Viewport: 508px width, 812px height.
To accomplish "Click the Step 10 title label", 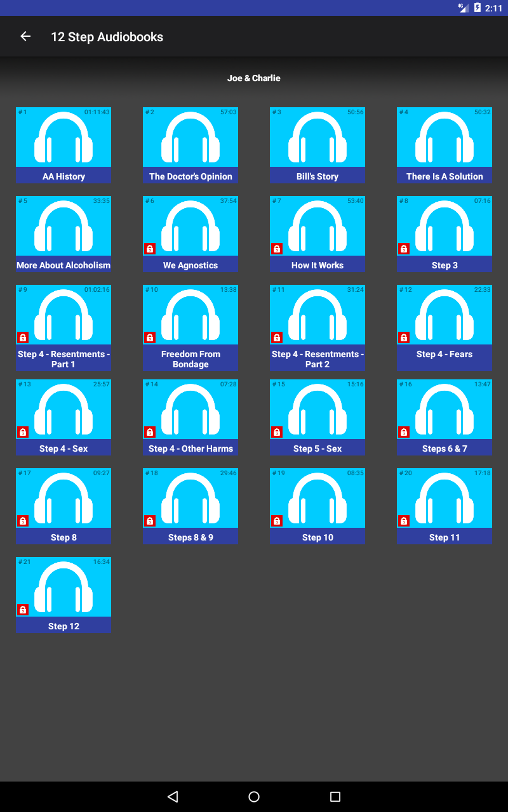I will pyautogui.click(x=317, y=537).
